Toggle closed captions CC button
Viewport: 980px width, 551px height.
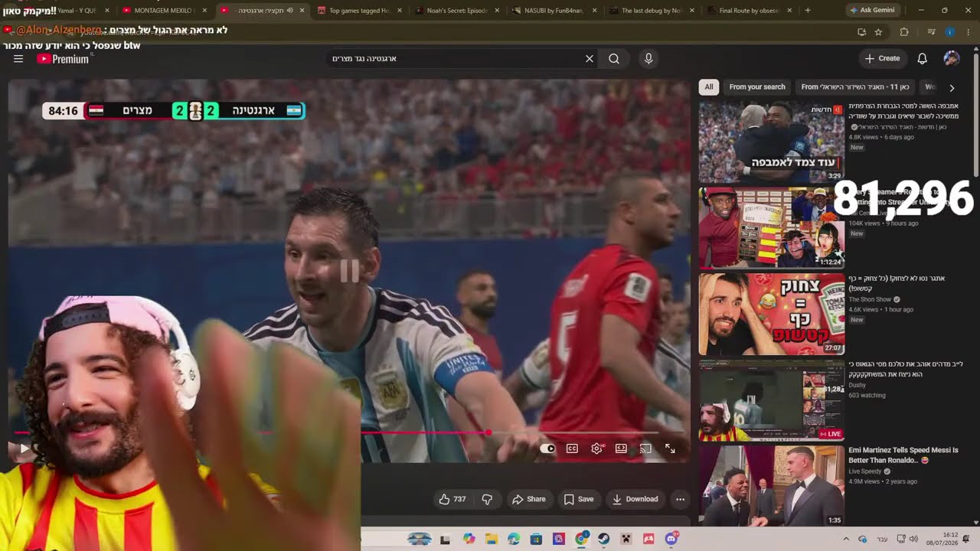(x=572, y=448)
